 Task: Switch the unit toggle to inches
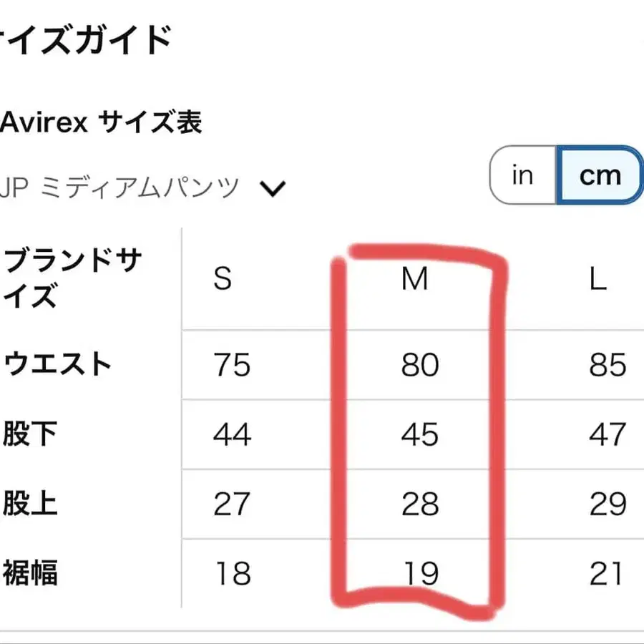(522, 175)
